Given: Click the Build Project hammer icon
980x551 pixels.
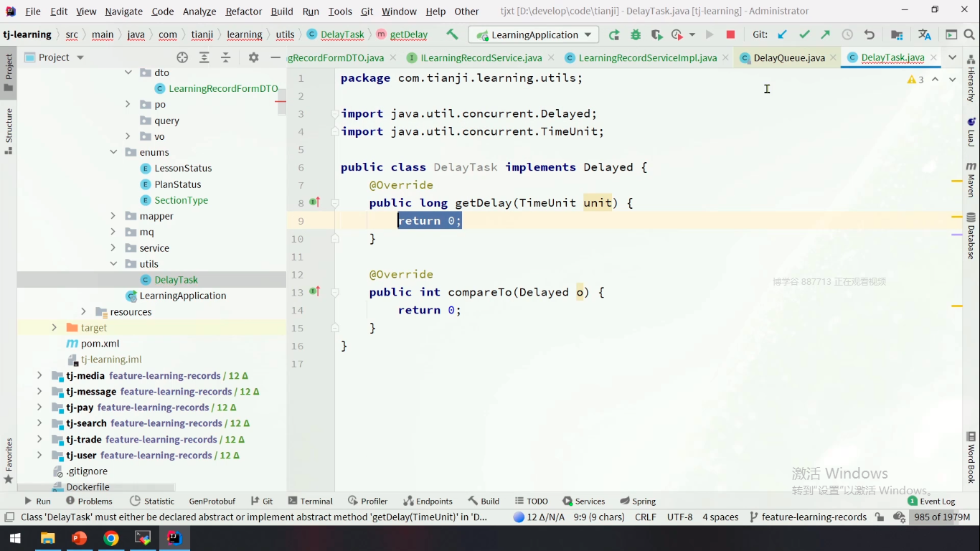Looking at the screenshot, I should pyautogui.click(x=452, y=34).
